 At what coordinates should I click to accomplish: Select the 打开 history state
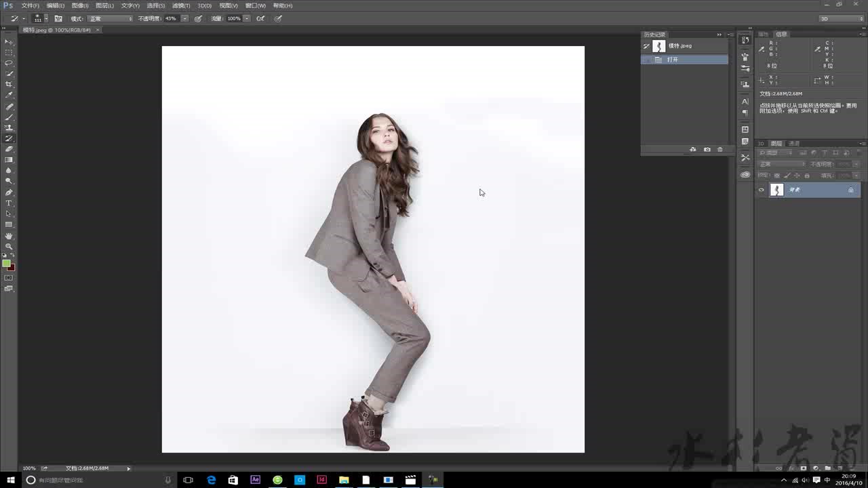[684, 60]
